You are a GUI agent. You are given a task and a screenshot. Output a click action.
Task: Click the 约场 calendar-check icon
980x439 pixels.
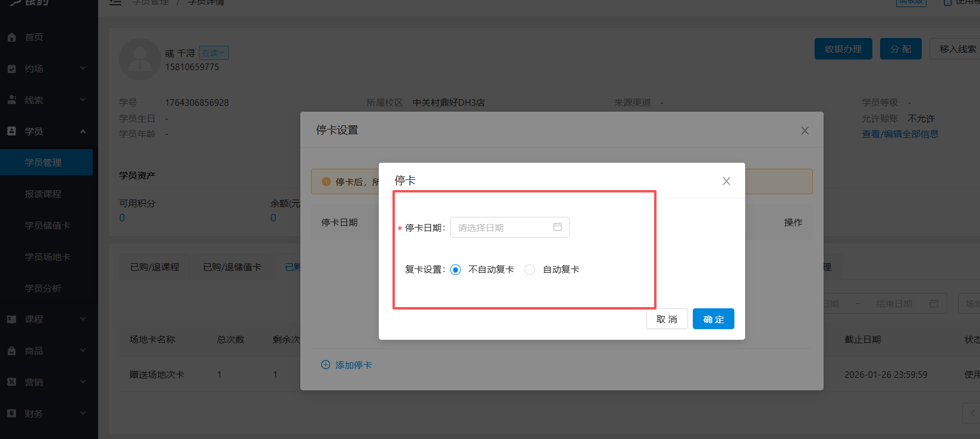pyautogui.click(x=12, y=69)
